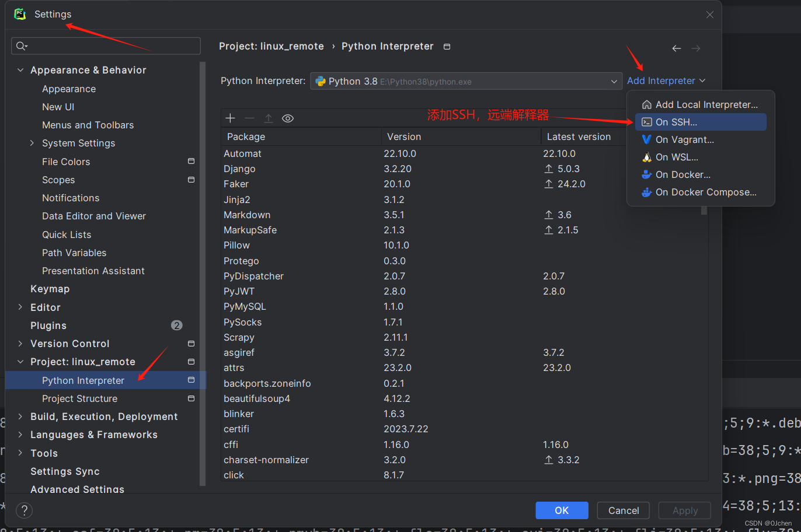The height and width of the screenshot is (532, 801).
Task: Click project-level icon beside Version Control
Action: 191,344
